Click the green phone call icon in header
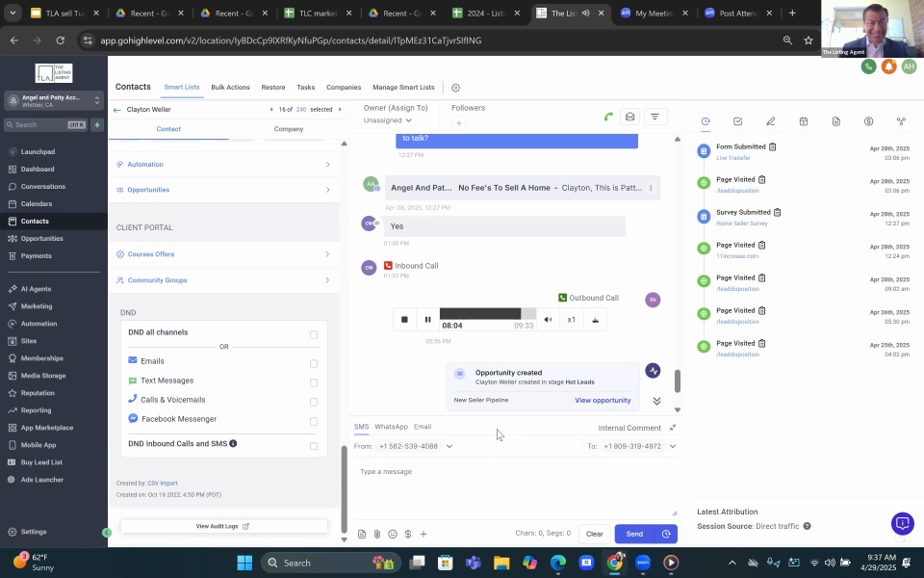The width and height of the screenshot is (924, 578). [868, 66]
